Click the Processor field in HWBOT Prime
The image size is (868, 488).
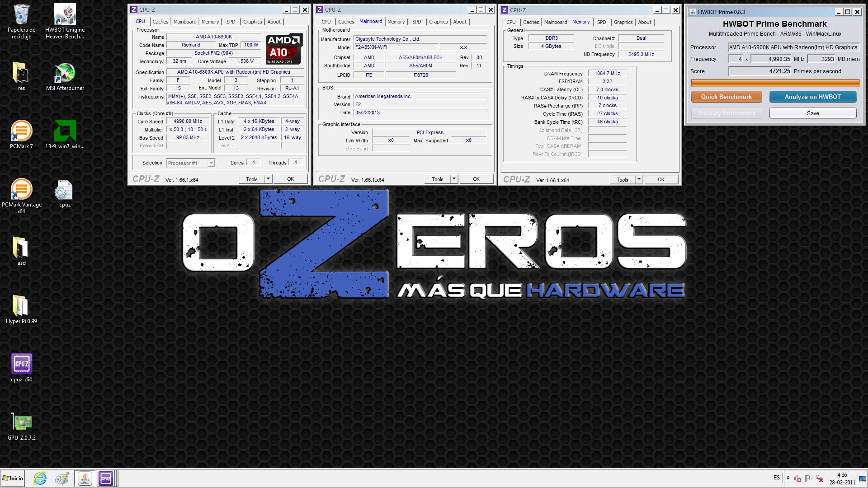point(794,47)
